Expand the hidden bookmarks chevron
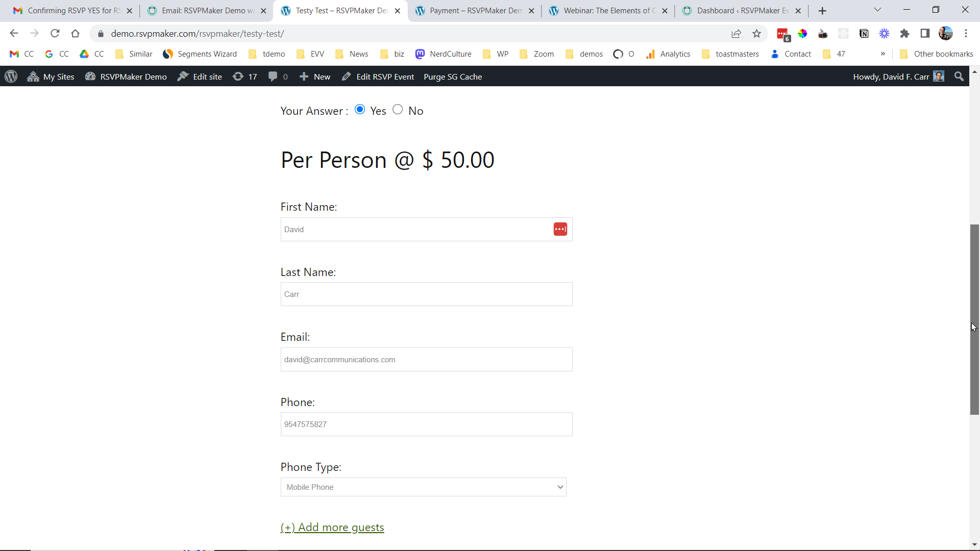The image size is (980, 551). coord(884,54)
